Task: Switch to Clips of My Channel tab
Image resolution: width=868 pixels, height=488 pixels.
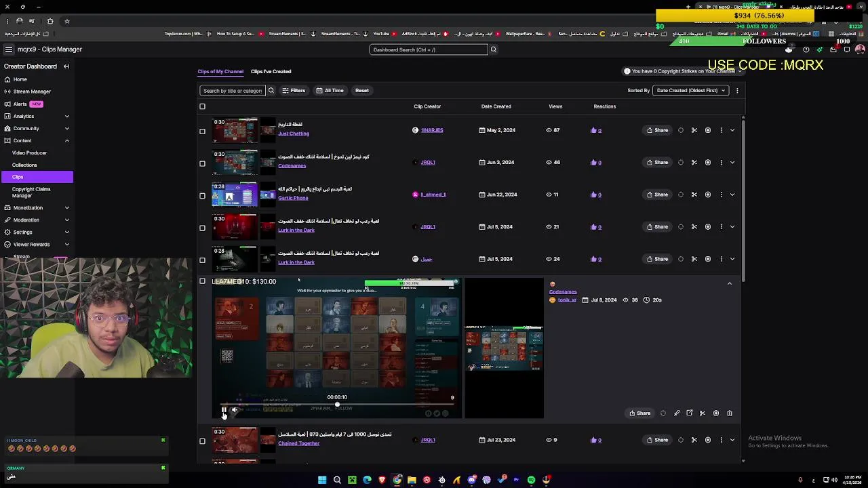Action: (x=220, y=71)
